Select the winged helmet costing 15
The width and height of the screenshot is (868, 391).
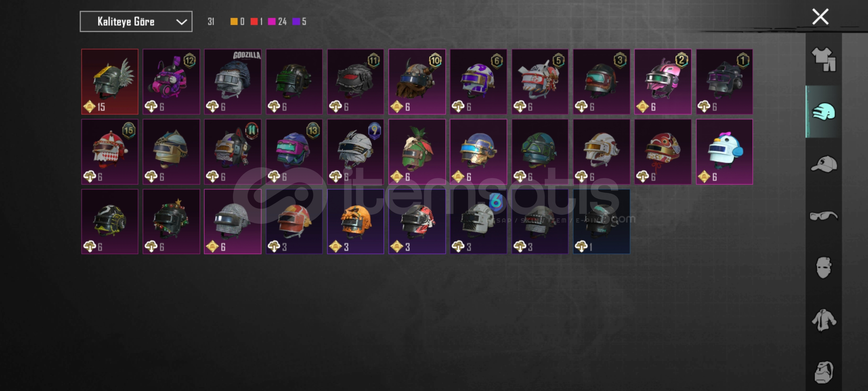coord(110,82)
